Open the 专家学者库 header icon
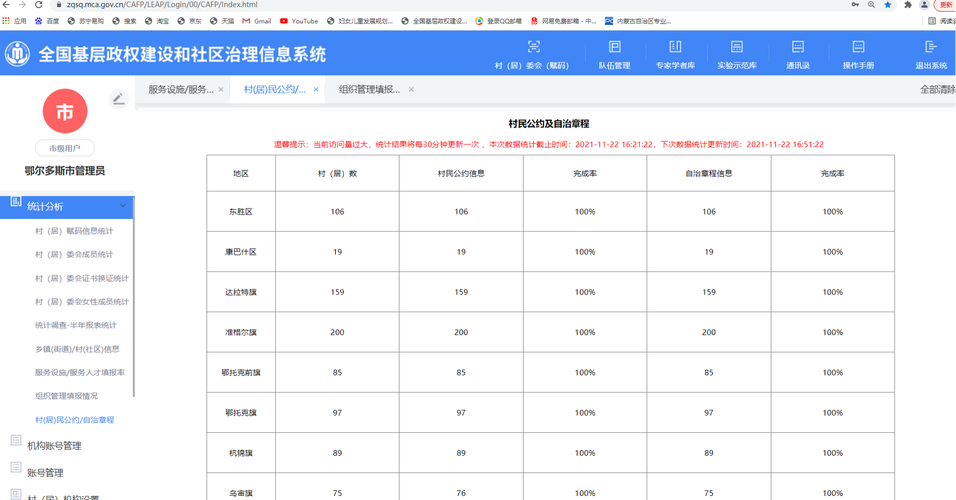The height and width of the screenshot is (500, 956). [675, 54]
